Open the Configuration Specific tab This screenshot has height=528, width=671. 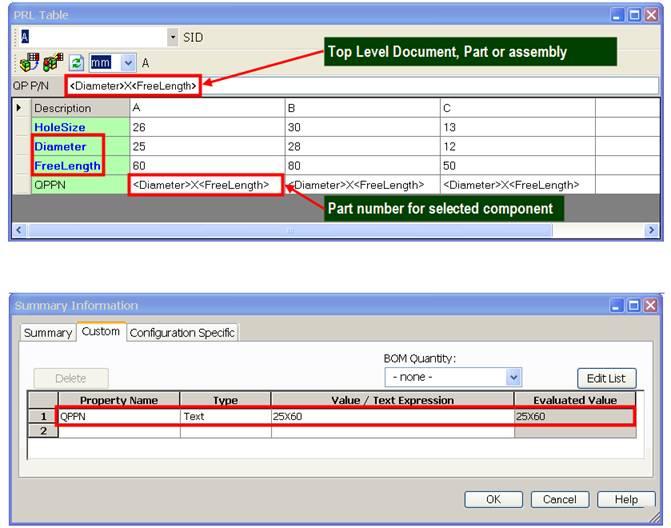tap(182, 332)
